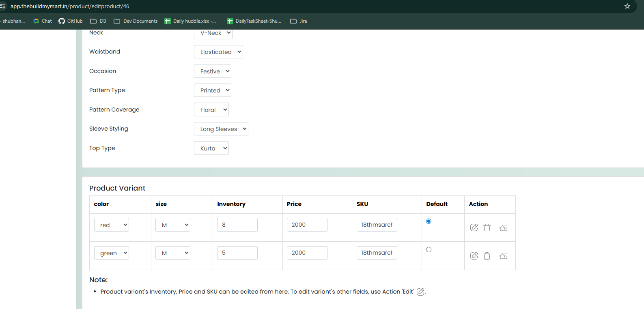Open the Pattern Type dropdown showing Printed
This screenshot has width=644, height=309.
(213, 90)
